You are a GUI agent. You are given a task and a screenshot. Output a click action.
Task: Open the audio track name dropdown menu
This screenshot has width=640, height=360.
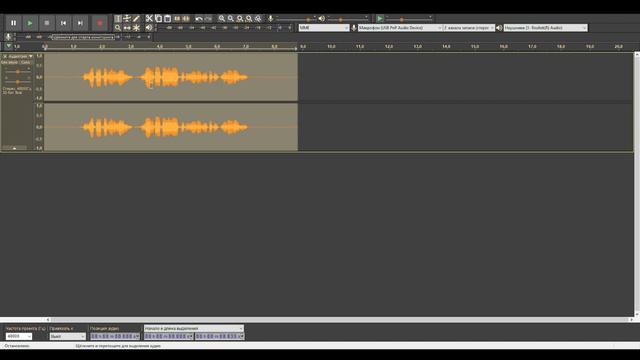tap(20, 56)
